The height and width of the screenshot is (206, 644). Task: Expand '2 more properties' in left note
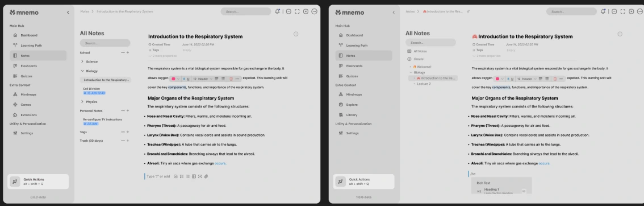point(162,56)
